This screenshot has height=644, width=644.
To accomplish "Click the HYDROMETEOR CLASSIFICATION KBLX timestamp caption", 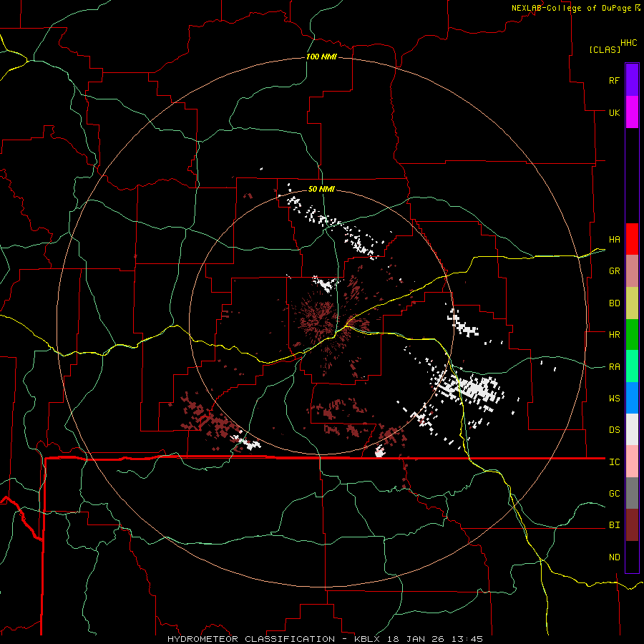I will pos(325,639).
